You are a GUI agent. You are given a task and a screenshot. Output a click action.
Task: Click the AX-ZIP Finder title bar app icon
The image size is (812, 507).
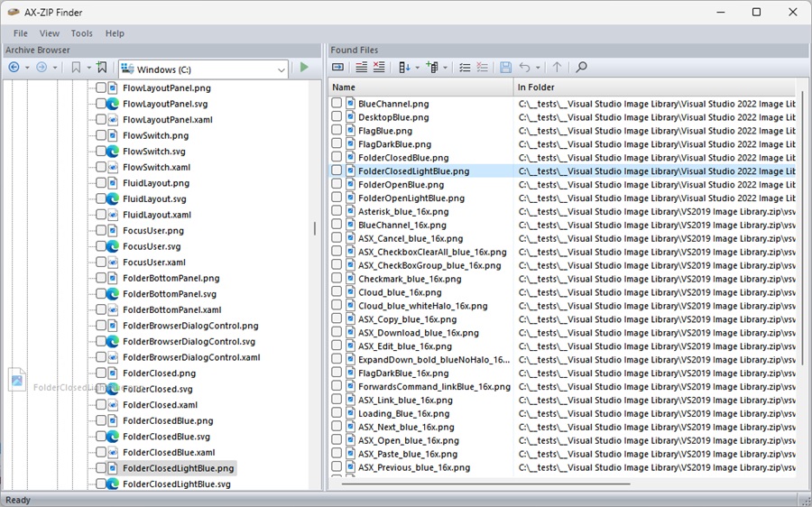(14, 12)
